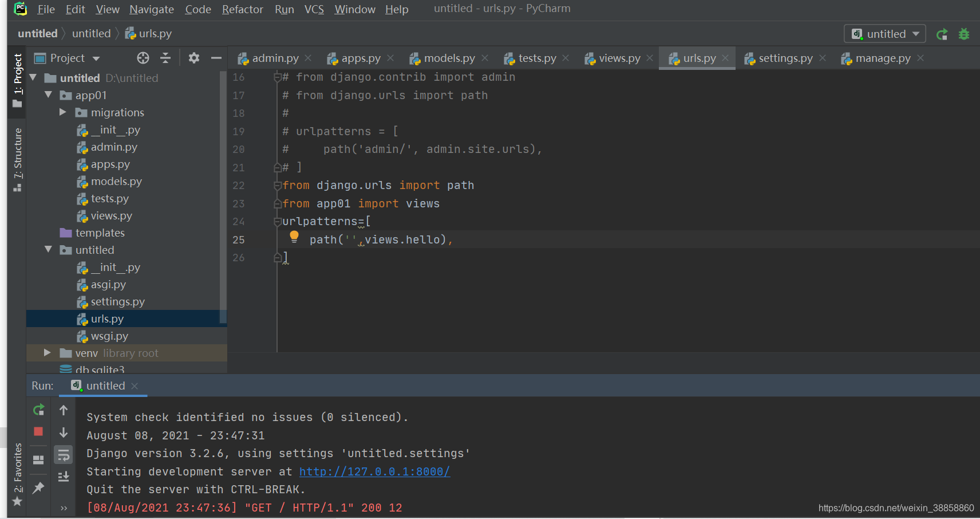
Task: Click Scroll to end icon in console
Action: 64,476
